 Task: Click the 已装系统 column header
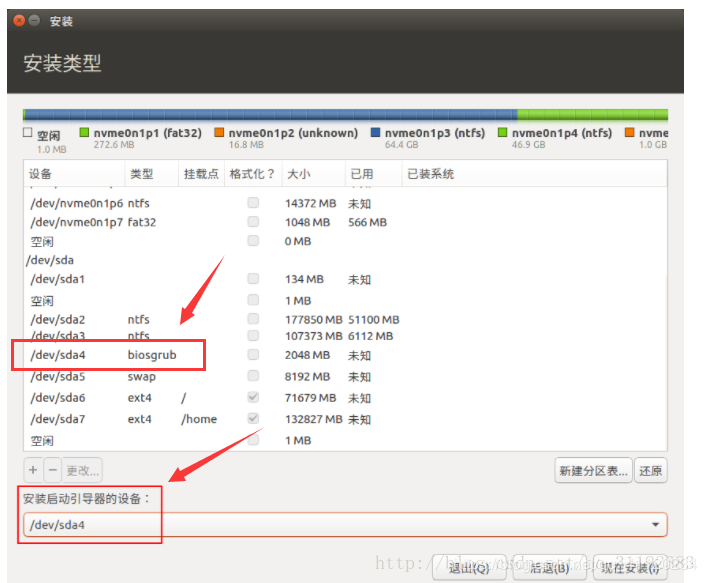point(534,174)
